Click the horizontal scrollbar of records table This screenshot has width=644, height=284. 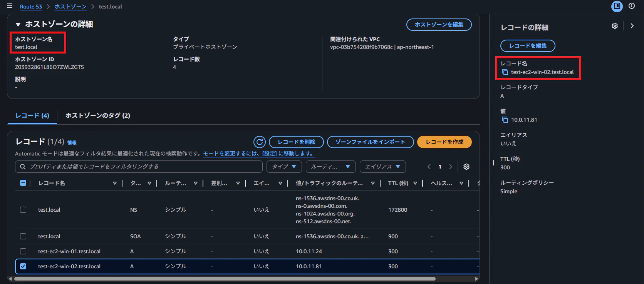(225, 279)
